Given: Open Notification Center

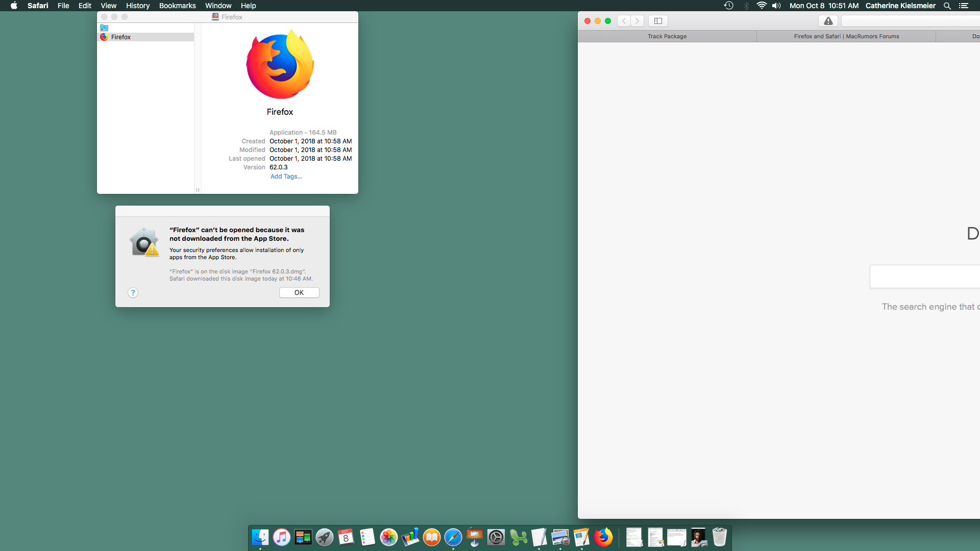Looking at the screenshot, I should click(963, 6).
